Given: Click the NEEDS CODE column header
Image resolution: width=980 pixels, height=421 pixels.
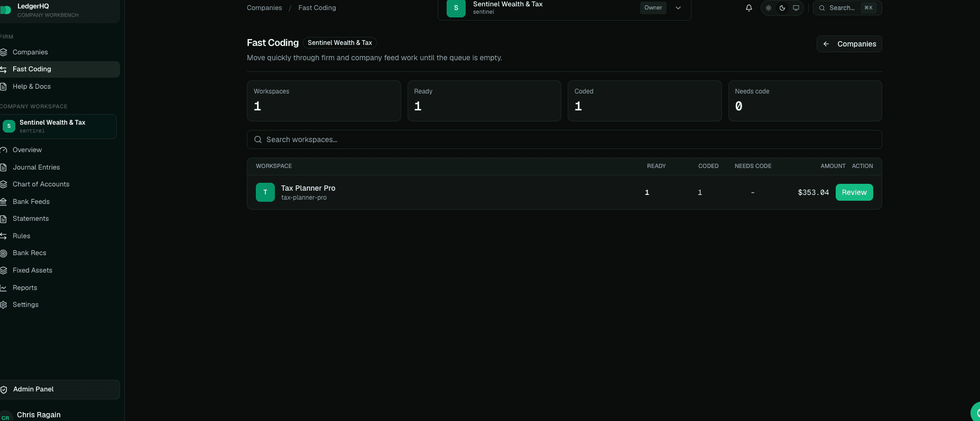Looking at the screenshot, I should [x=753, y=166].
